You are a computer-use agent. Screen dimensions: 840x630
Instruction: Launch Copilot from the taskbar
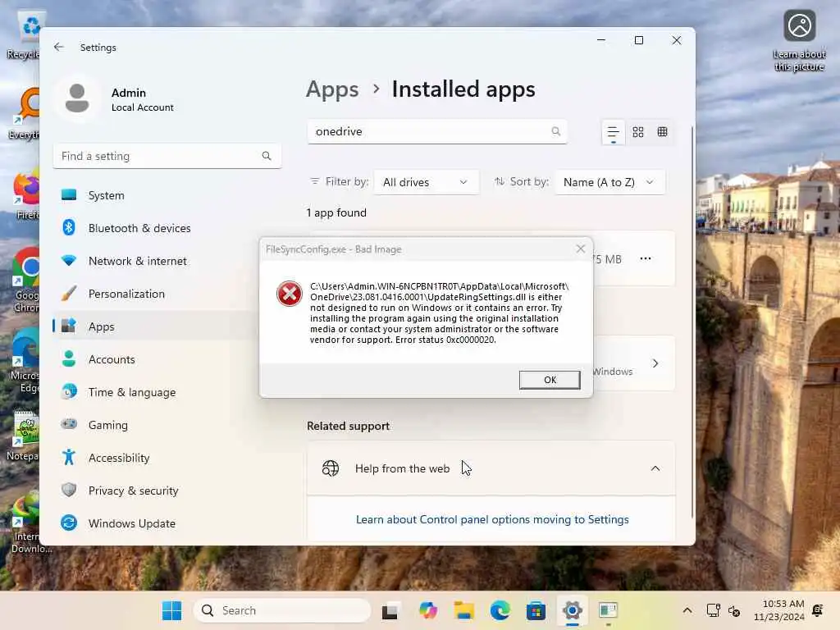(x=428, y=610)
